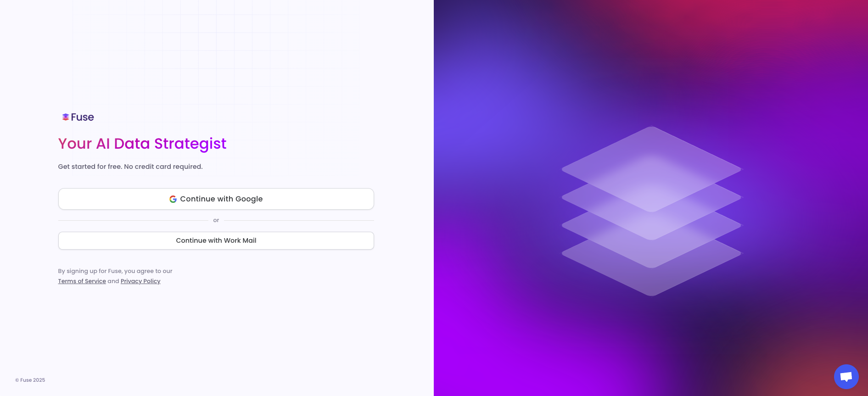Click the stacked layers illustration
Screen dimensions: 868x396
tap(651, 211)
